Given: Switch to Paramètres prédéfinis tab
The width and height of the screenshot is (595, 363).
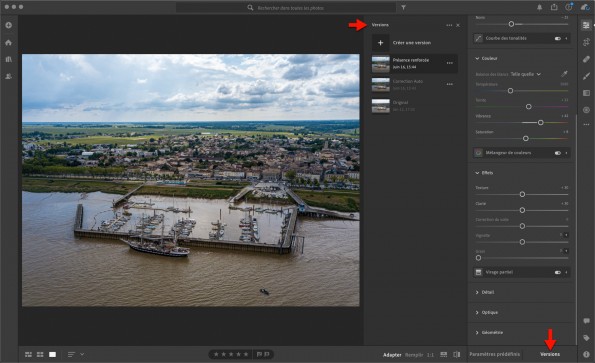Looking at the screenshot, I should click(494, 354).
